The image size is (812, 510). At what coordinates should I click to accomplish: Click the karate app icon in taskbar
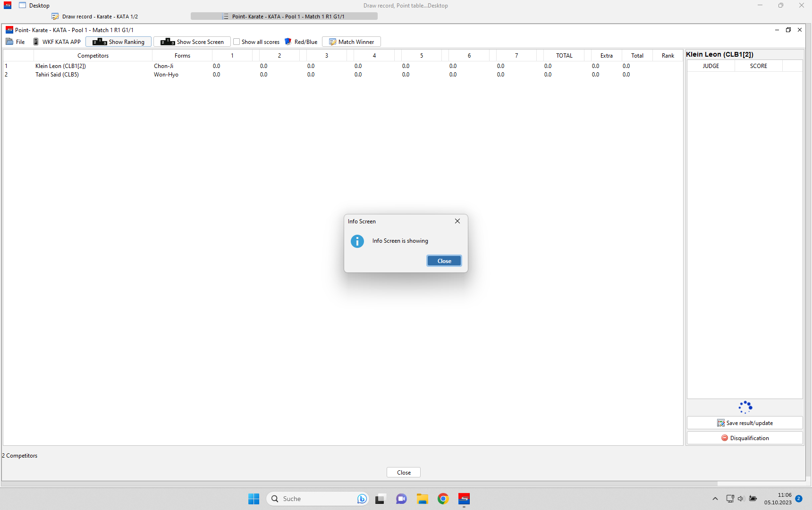(x=464, y=499)
